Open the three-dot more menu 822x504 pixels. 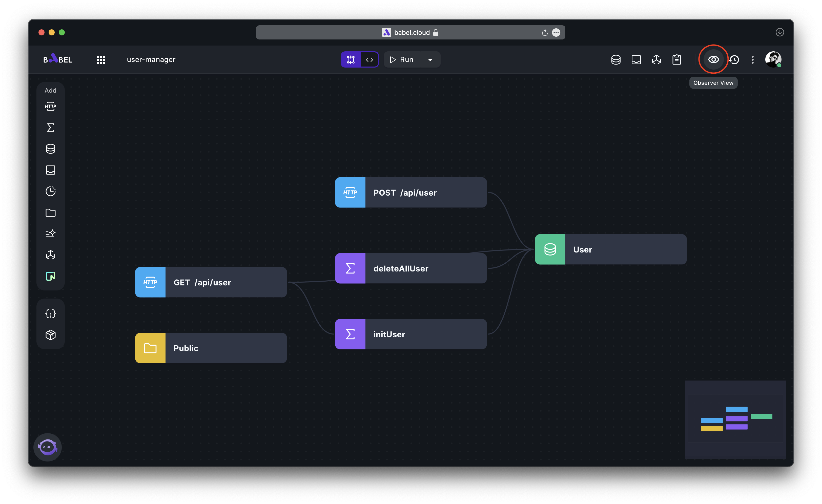pos(753,60)
